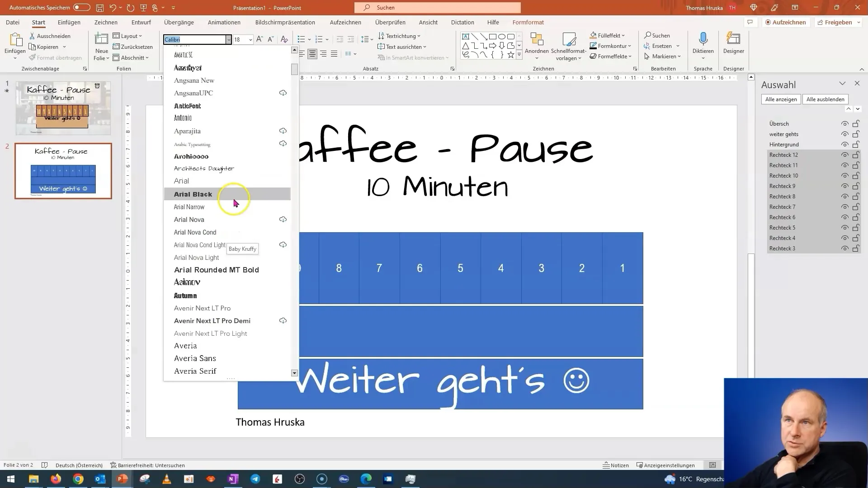Click Alle anzeigen button in Auswahl
Screen dimensions: 868x488
(781, 99)
